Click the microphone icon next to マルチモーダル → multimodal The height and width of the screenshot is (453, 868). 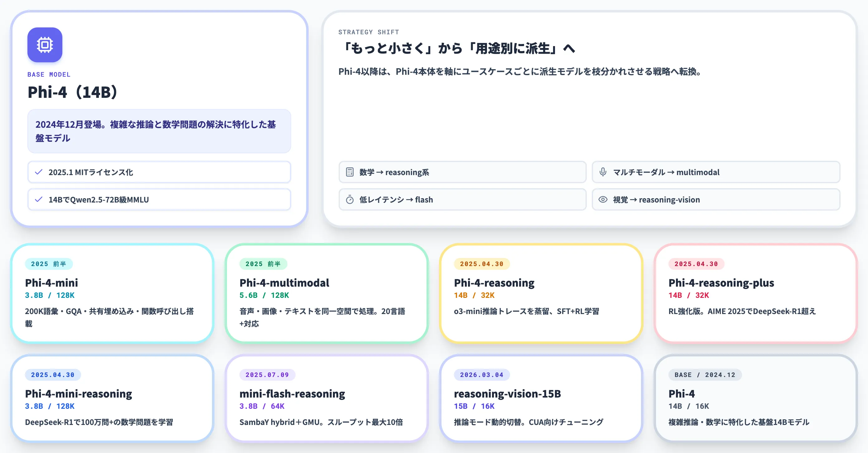pyautogui.click(x=603, y=172)
